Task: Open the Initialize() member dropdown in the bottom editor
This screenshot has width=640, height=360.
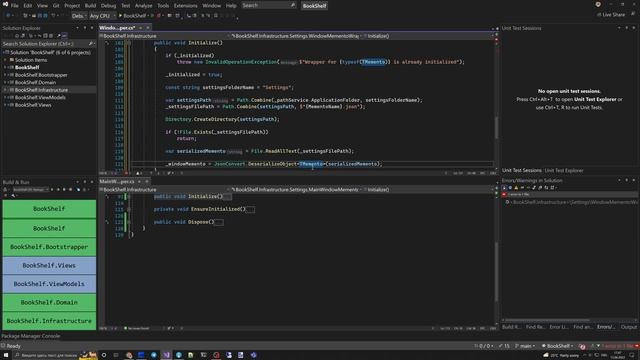Action: coord(429,189)
